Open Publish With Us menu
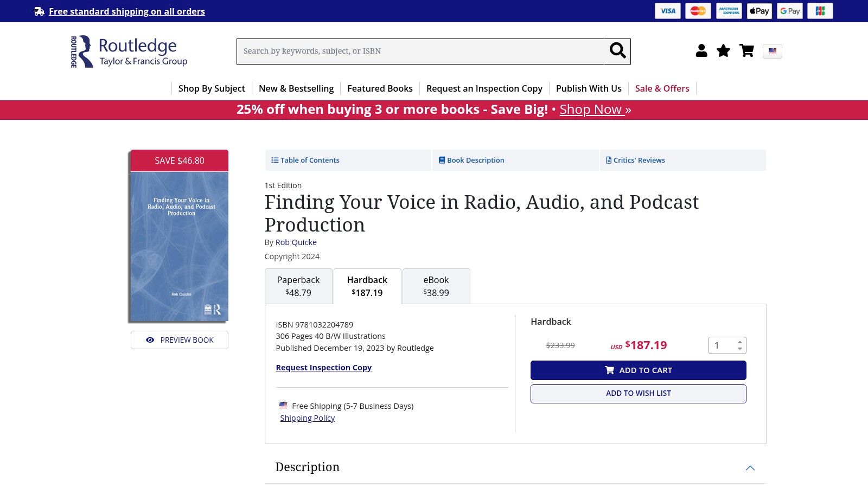 589,88
